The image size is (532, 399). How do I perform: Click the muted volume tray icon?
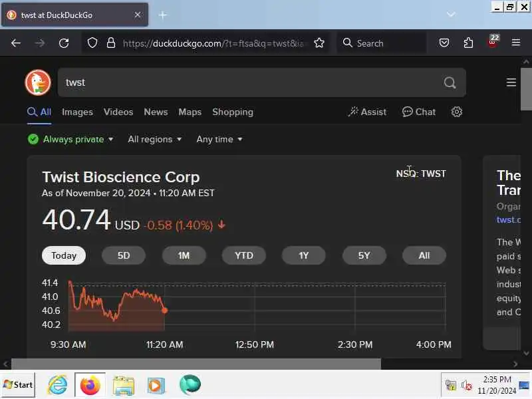coord(467,386)
